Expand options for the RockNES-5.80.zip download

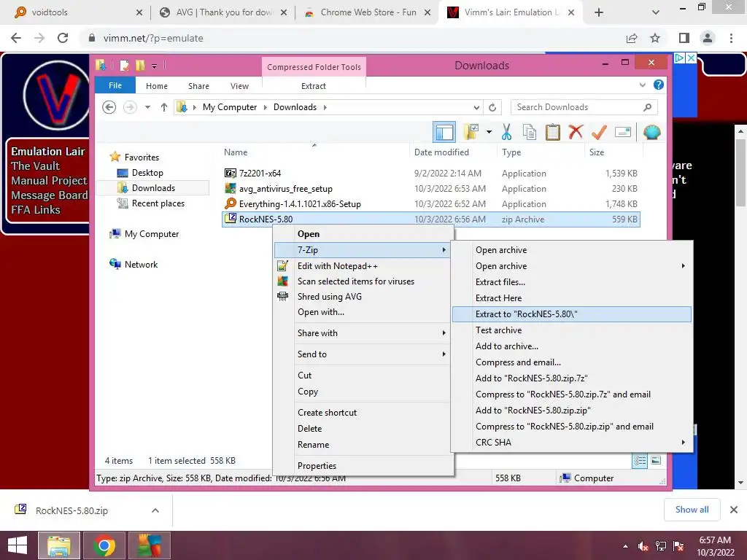[155, 510]
